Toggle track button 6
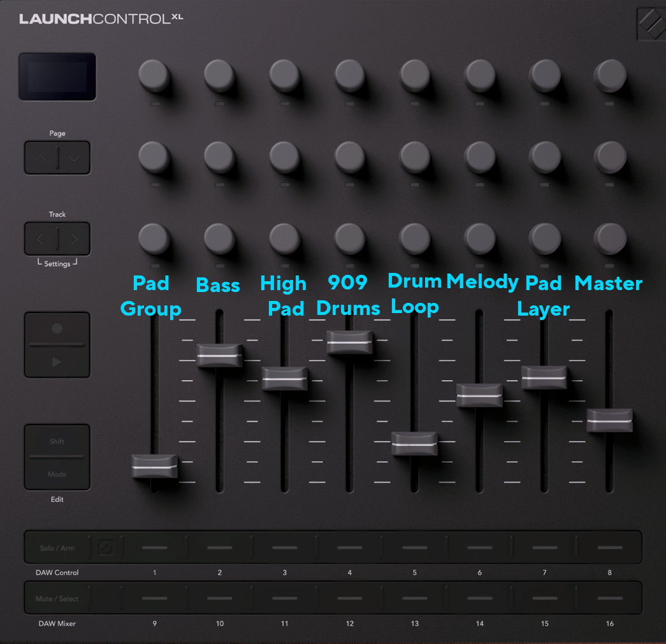This screenshot has height=644, width=666. (x=479, y=548)
